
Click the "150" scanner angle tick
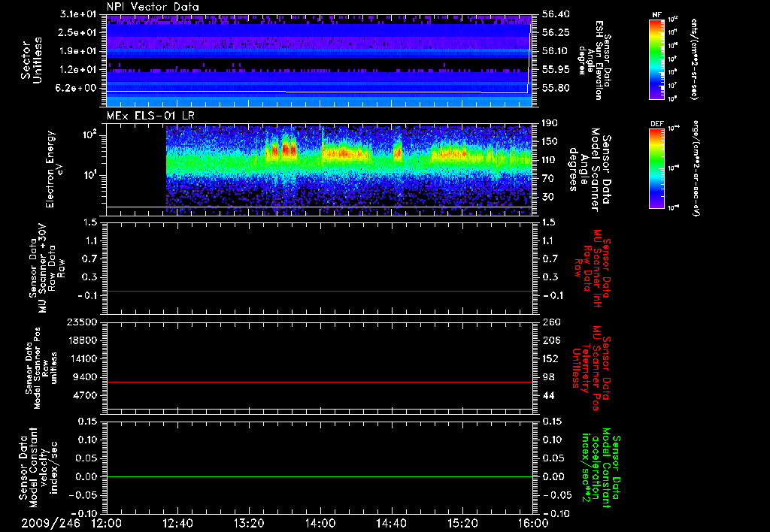[x=550, y=141]
